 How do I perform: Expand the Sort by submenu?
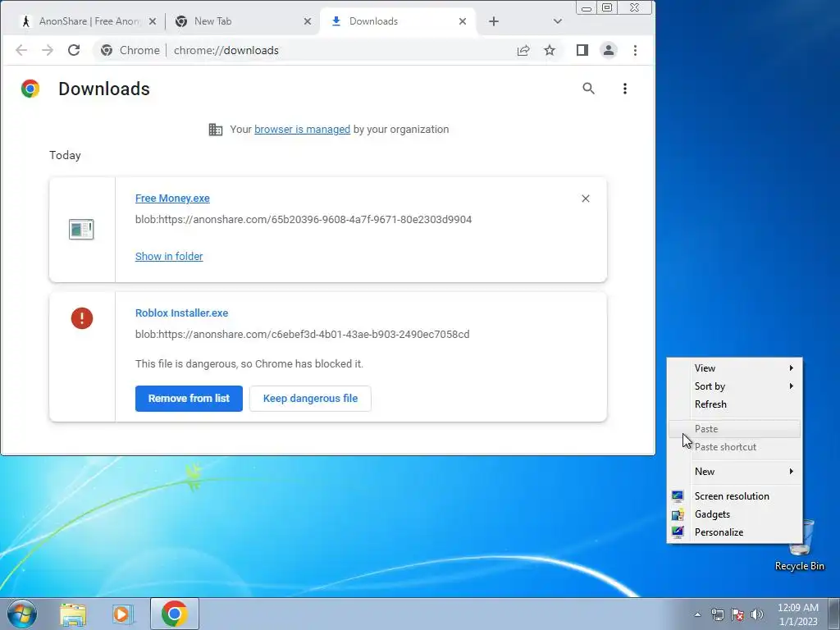(734, 386)
